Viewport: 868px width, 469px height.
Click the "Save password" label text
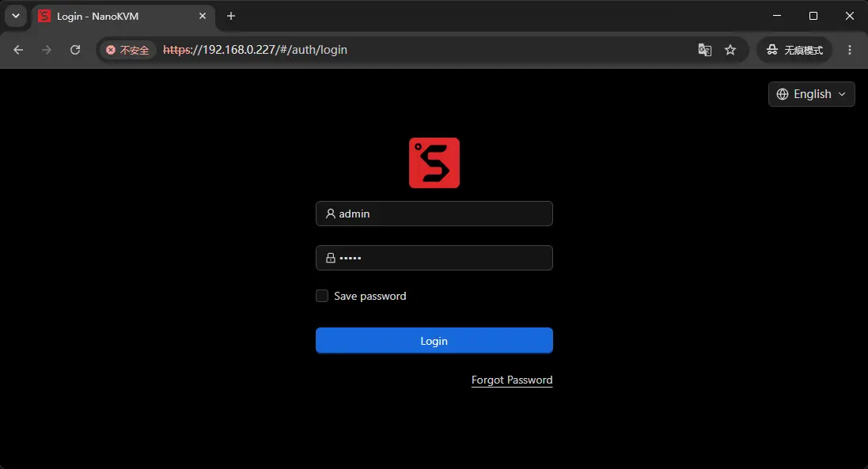370,296
